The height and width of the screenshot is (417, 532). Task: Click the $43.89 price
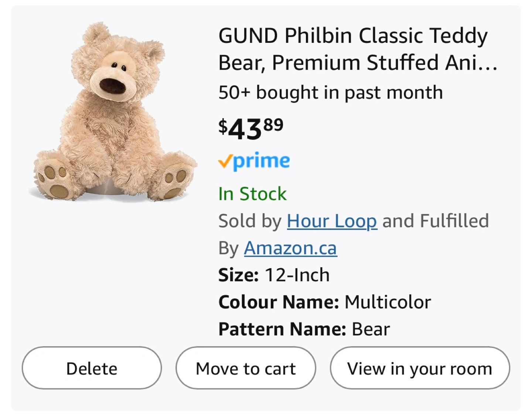pos(251,129)
